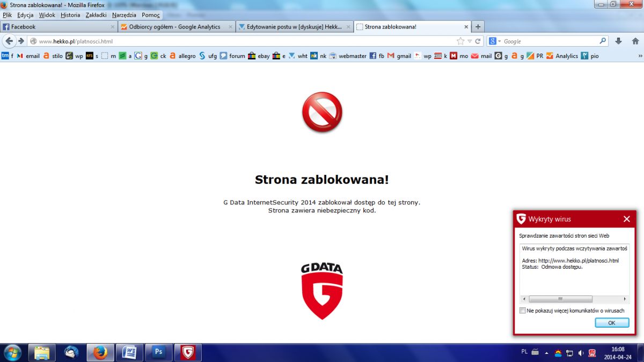Check 'Nie pokazuj więcej komunikatów o wirusach'

point(523,311)
